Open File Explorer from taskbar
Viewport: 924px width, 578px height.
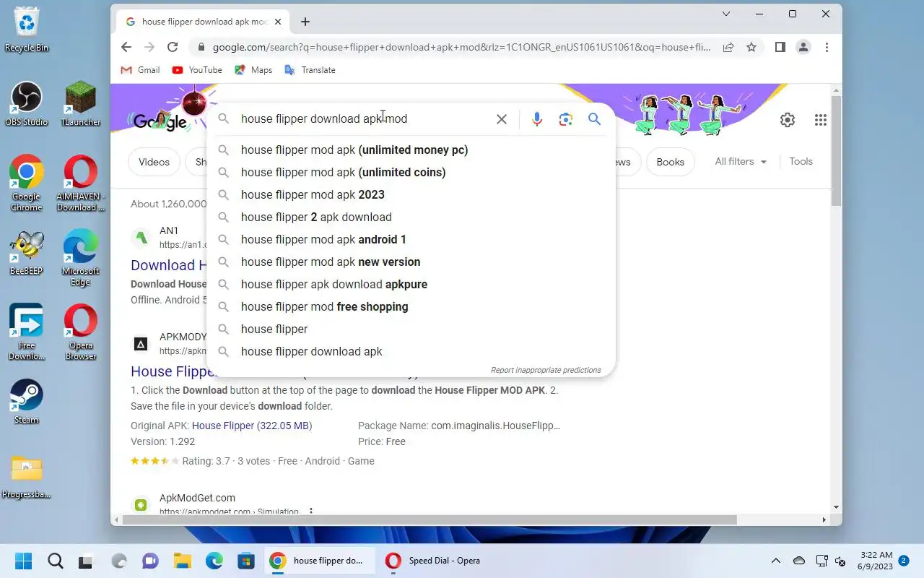click(182, 561)
